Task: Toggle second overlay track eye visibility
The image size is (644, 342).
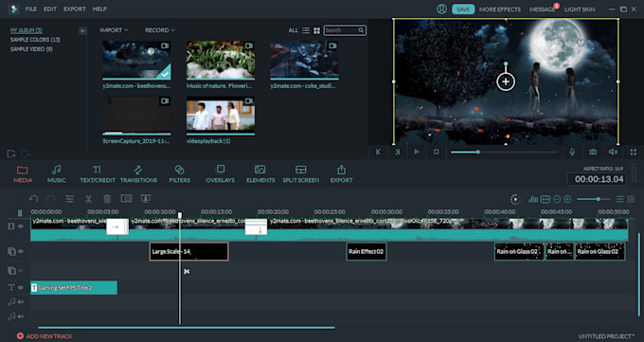Action: click(21, 271)
